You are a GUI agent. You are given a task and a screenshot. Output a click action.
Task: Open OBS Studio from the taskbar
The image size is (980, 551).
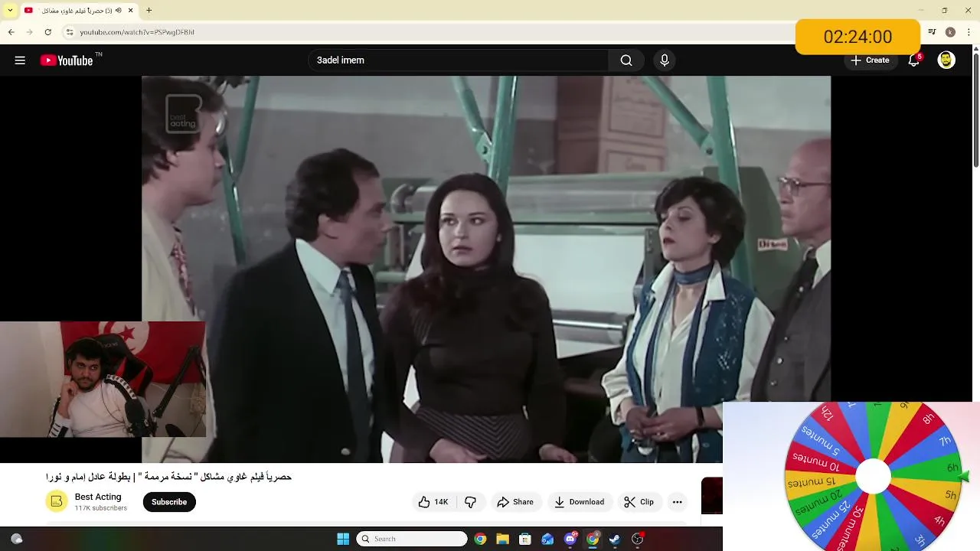click(638, 539)
